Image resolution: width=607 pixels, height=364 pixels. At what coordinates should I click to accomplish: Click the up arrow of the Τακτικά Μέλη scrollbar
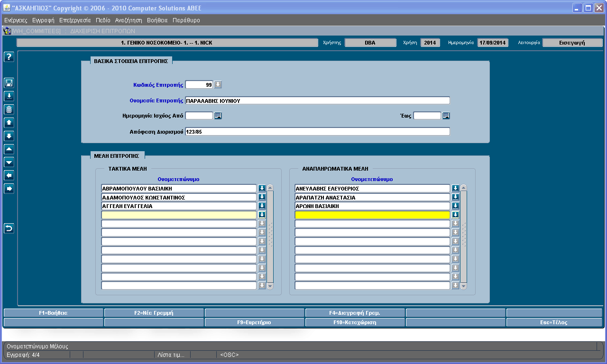coord(270,188)
